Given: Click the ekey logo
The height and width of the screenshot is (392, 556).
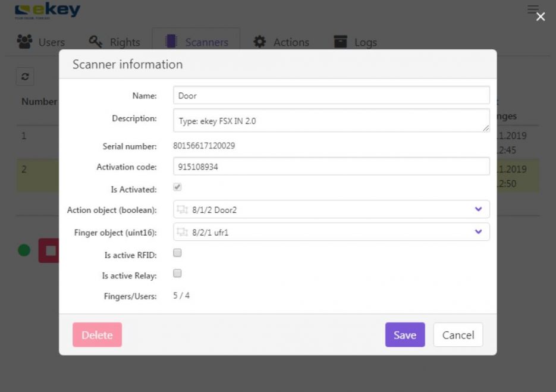Looking at the screenshot, I should click(x=47, y=11).
